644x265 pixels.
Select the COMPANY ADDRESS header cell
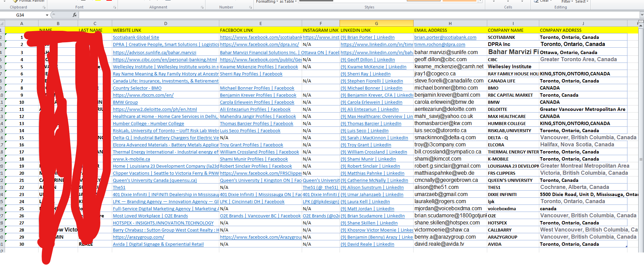tap(583, 30)
